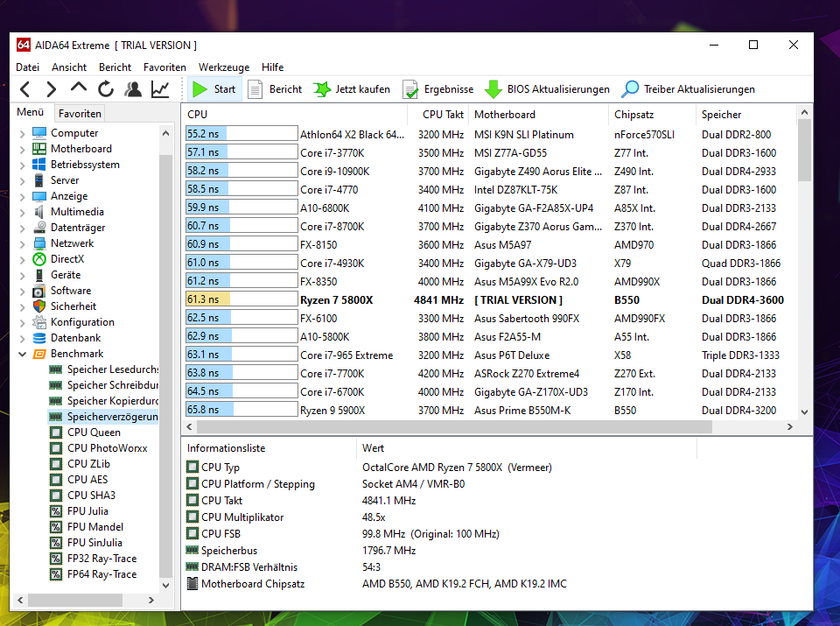Switch to the Favoriten tab
The width and height of the screenshot is (840, 626).
(80, 114)
